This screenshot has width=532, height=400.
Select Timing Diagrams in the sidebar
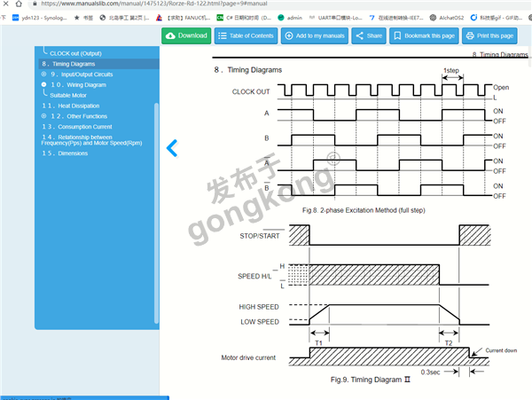click(73, 64)
